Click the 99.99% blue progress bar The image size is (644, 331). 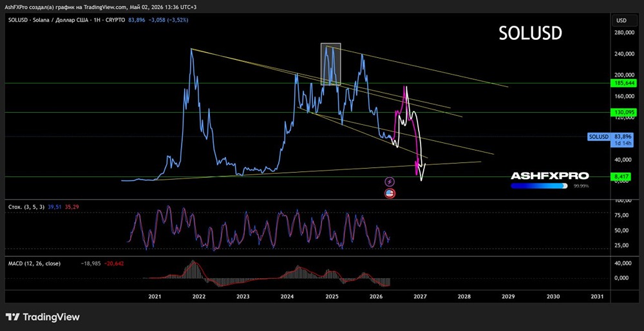(539, 185)
